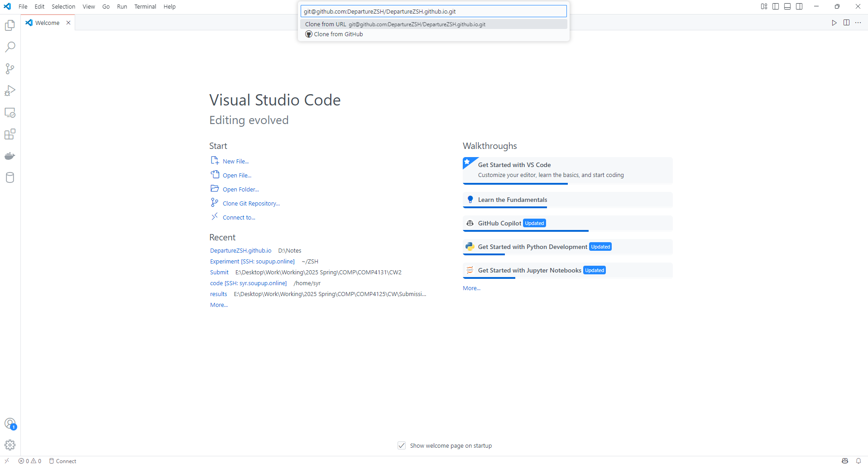Open Get Started with Jupyter Notebooks walkthrough
Screen dimensions: 868x464
click(568, 270)
